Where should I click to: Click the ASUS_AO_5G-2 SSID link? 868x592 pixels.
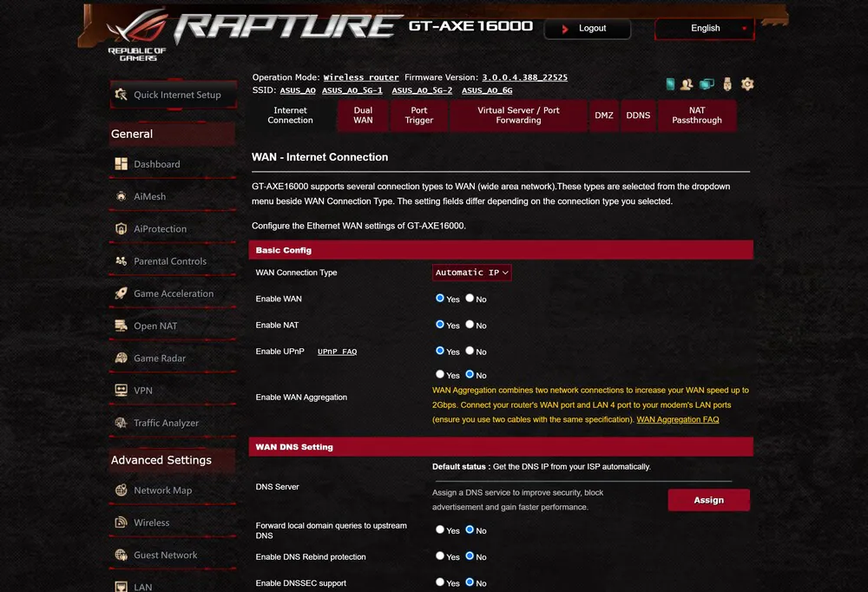coord(422,90)
